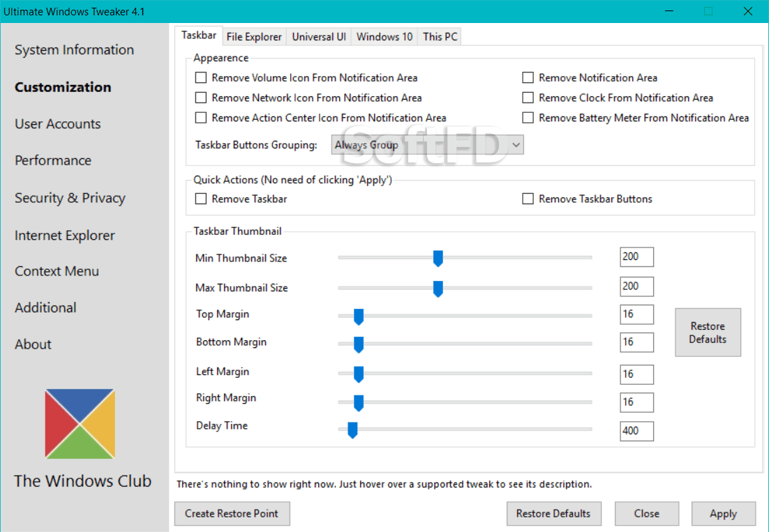Open the Performance section
The width and height of the screenshot is (769, 532).
tap(53, 160)
